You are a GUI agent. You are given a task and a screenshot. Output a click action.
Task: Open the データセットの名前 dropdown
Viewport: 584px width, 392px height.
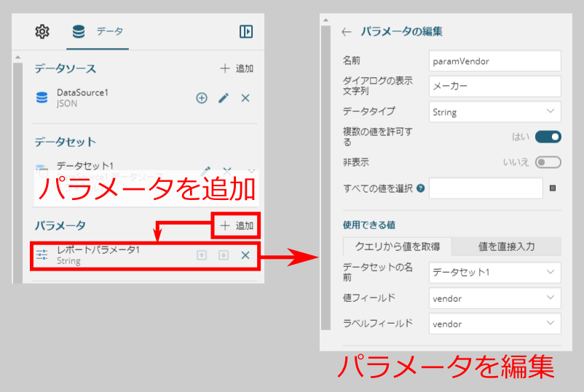click(x=494, y=272)
